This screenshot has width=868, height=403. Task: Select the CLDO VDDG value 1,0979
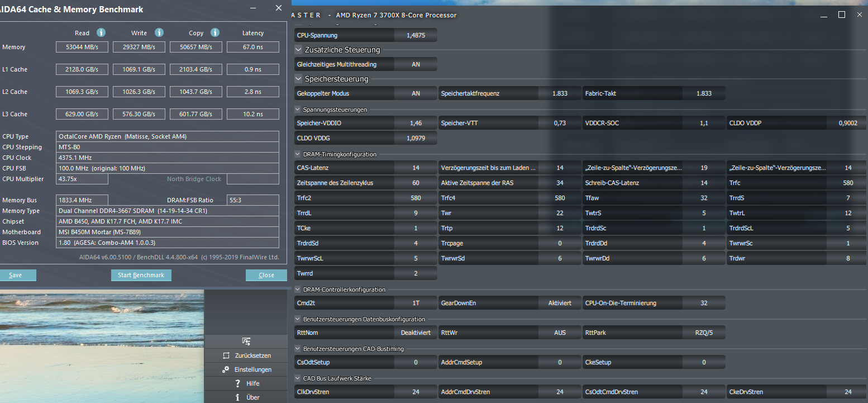point(416,138)
